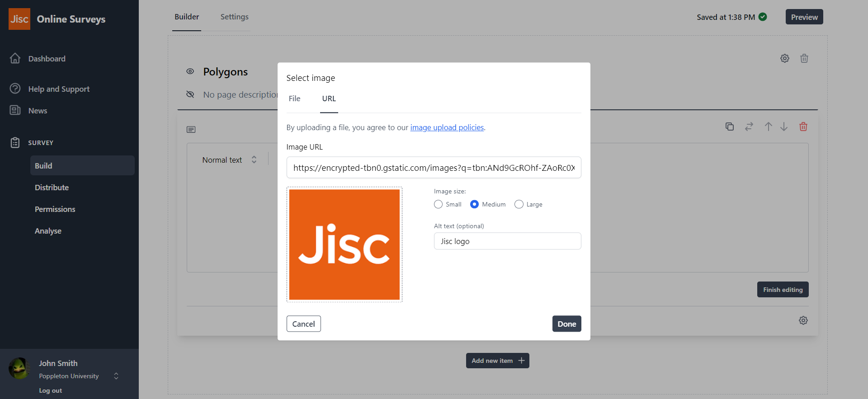The image size is (868, 399).
Task: Open Analyse in survey menu
Action: 48,230
